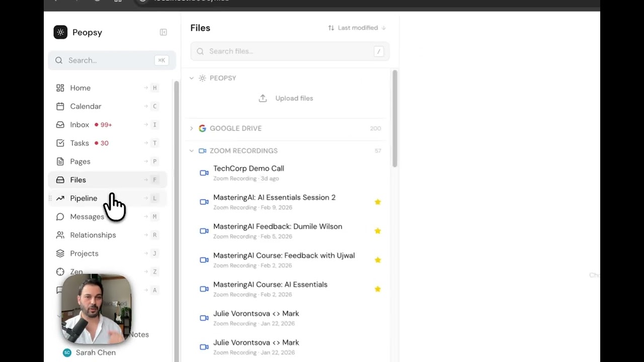
Task: Click Upload files
Action: click(286, 98)
